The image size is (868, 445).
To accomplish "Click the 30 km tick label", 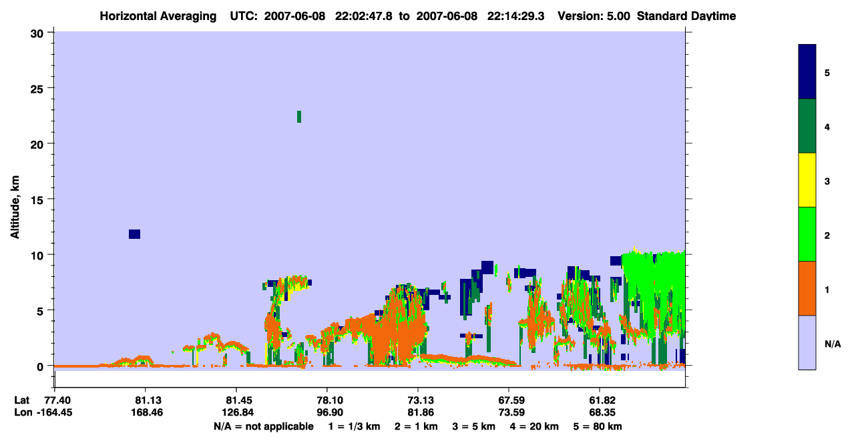I will point(38,33).
